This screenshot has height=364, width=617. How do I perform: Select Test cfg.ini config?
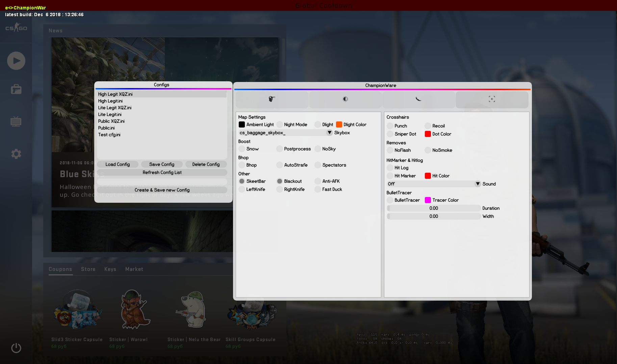162,135
